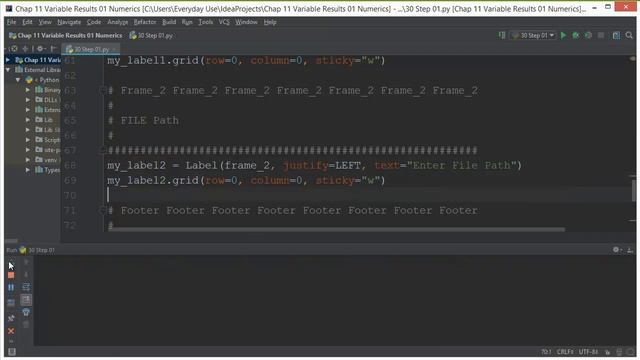
Task: Expand the DLLs folder node
Action: [x=28, y=100]
